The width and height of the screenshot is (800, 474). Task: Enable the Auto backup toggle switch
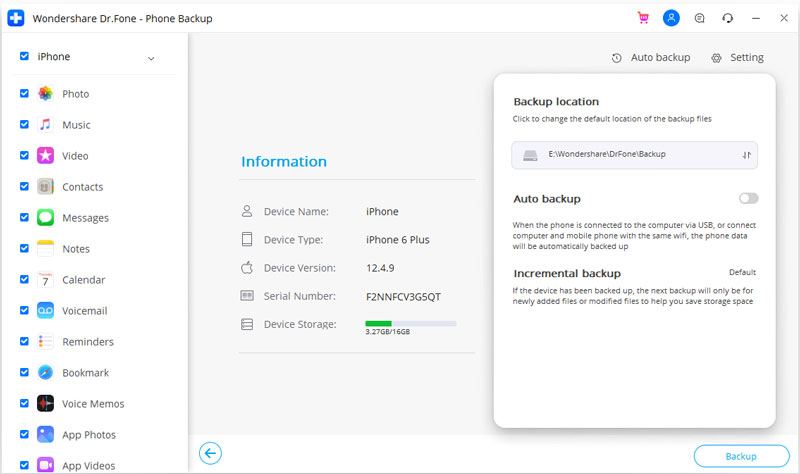(x=748, y=198)
